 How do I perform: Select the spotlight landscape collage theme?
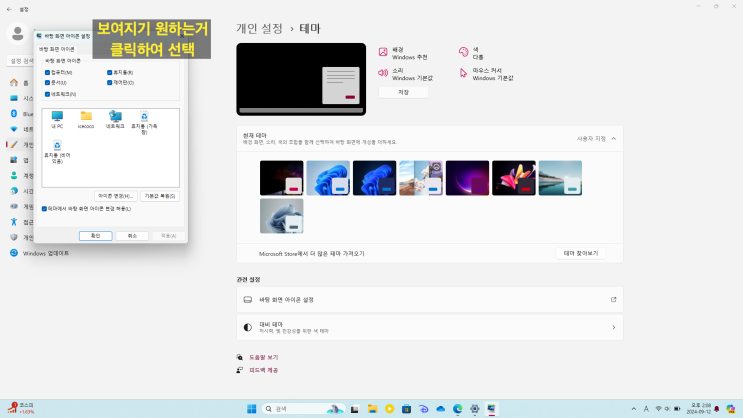pyautogui.click(x=421, y=178)
